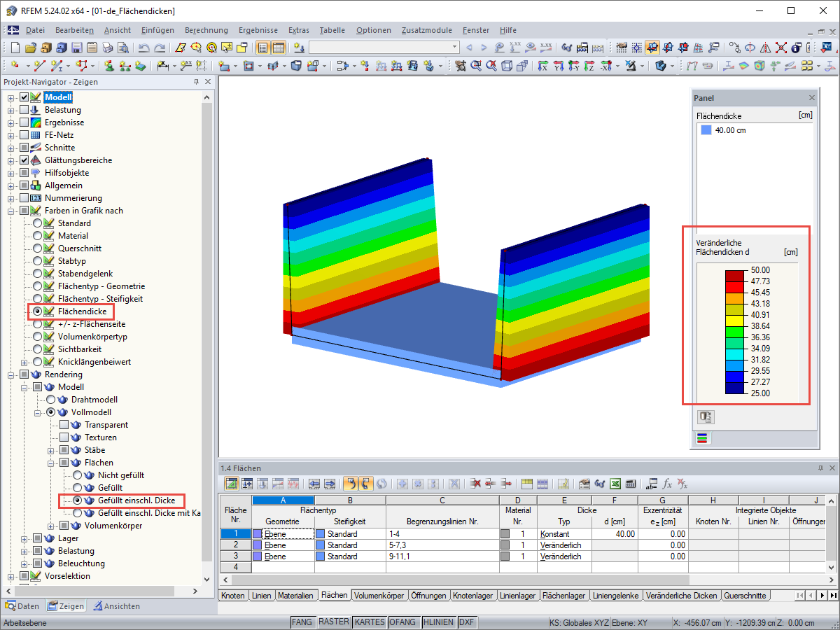Switch to the Veränderliche Dicken tab
This screenshot has height=630, width=840.
(x=682, y=596)
